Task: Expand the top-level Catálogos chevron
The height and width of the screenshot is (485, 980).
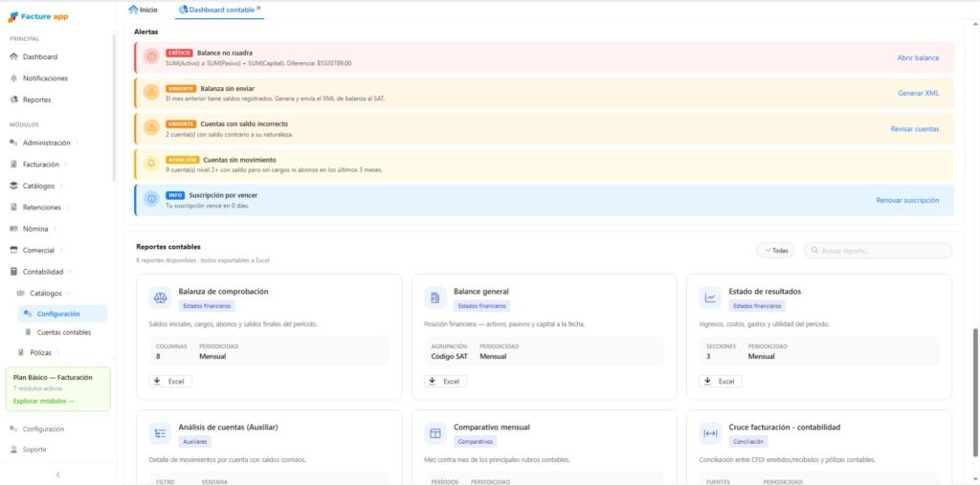Action: point(60,187)
